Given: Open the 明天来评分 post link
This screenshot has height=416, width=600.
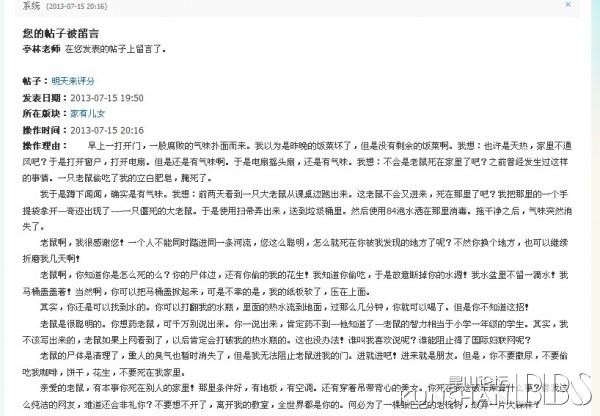Looking at the screenshot, I should pos(73,81).
